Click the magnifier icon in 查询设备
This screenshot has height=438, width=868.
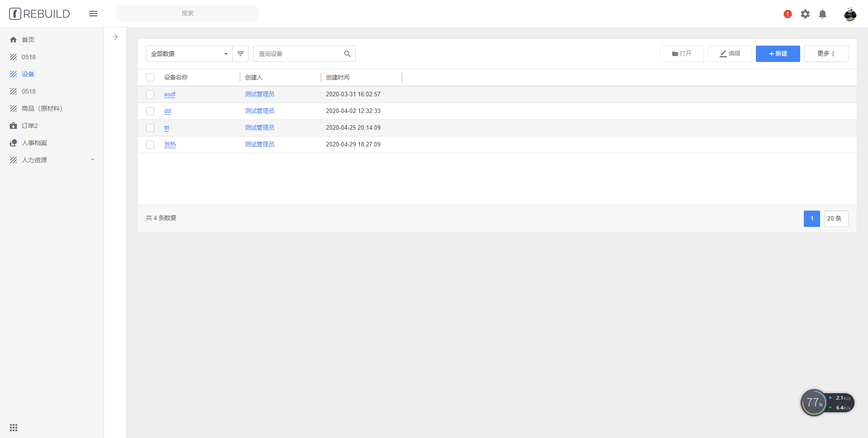[347, 54]
